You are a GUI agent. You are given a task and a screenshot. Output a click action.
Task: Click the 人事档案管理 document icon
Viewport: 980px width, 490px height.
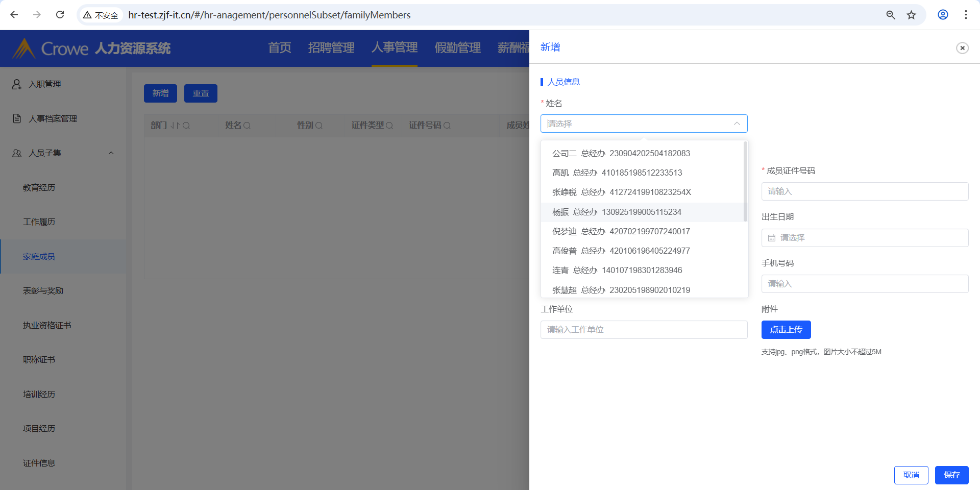pyautogui.click(x=17, y=118)
